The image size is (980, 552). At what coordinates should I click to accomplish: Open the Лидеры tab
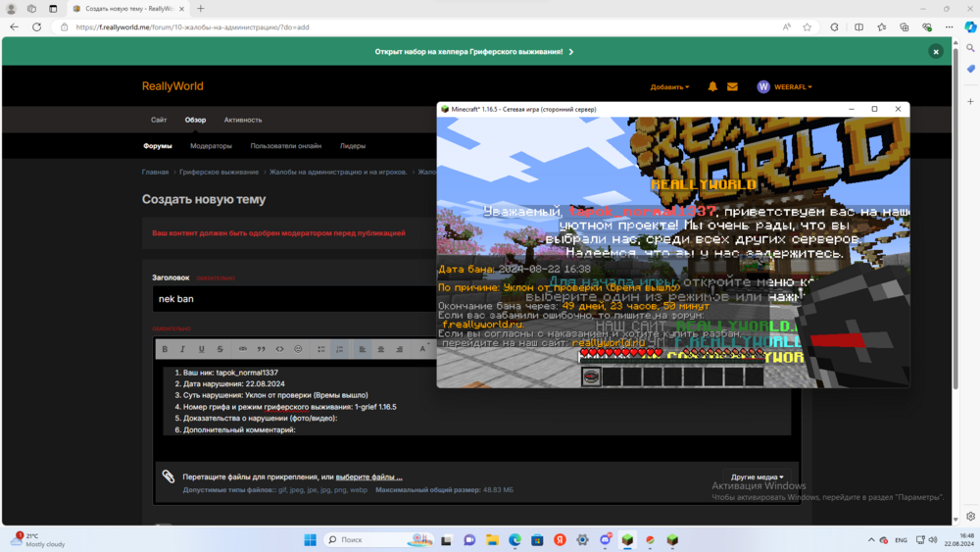[353, 146]
